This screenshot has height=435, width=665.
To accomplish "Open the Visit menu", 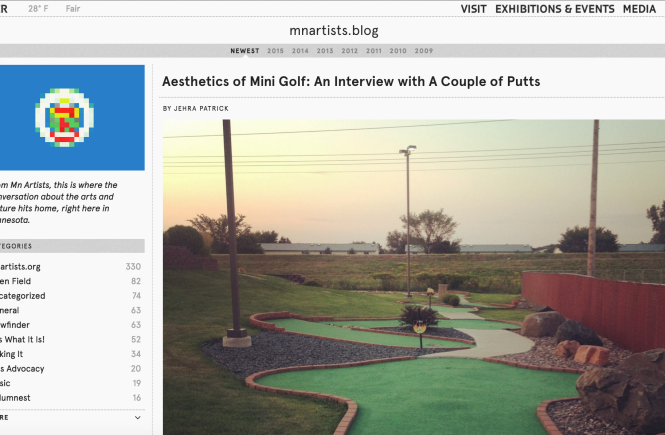I will [473, 9].
